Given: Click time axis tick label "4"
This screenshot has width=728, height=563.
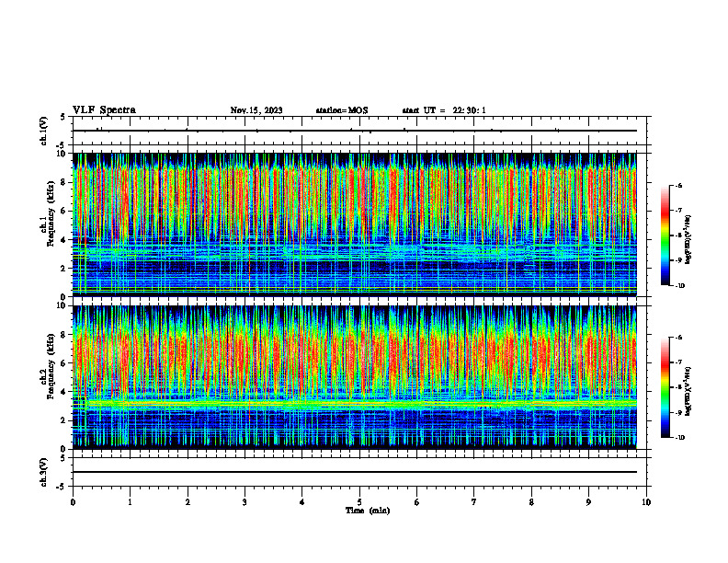Looking at the screenshot, I should click(302, 502).
